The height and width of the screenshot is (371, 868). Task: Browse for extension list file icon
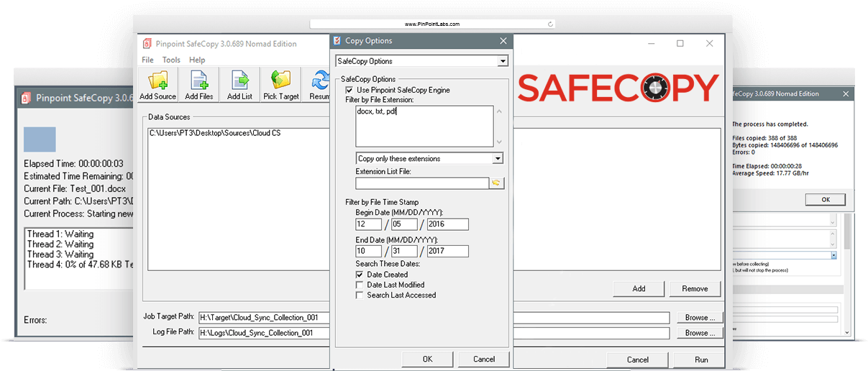[x=496, y=183]
